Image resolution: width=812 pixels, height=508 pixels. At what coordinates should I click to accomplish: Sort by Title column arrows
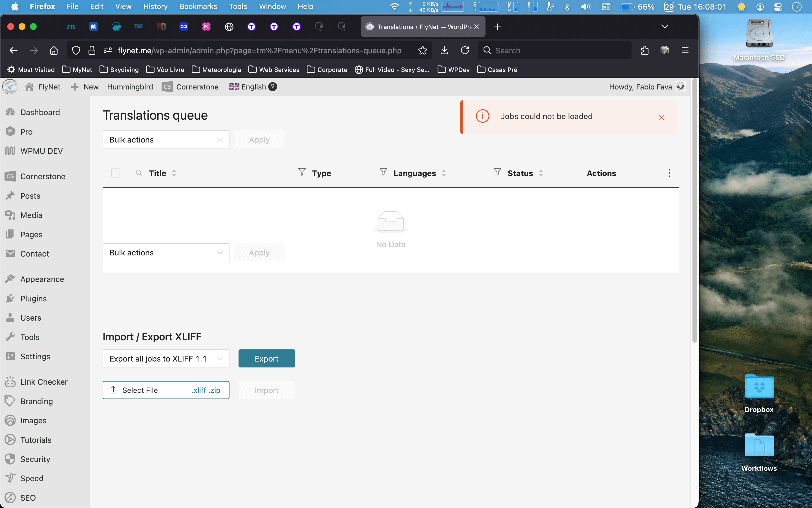[x=174, y=173]
